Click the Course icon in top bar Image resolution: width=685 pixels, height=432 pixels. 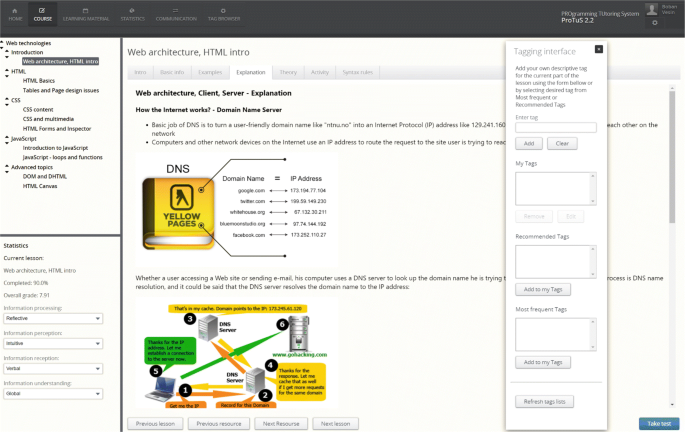tap(42, 13)
